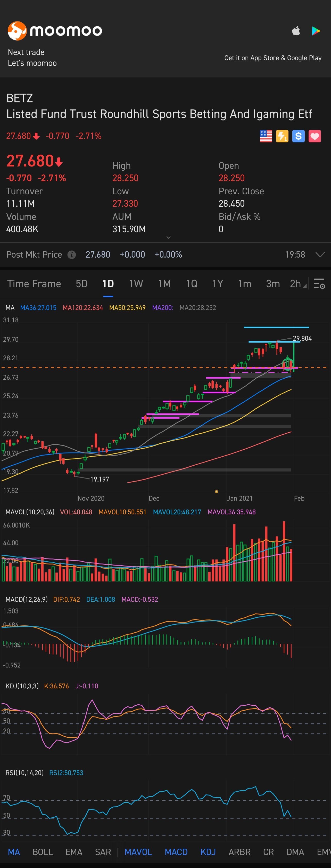Open the 2h time frame dropdown
The height and width of the screenshot is (868, 331).
(298, 284)
